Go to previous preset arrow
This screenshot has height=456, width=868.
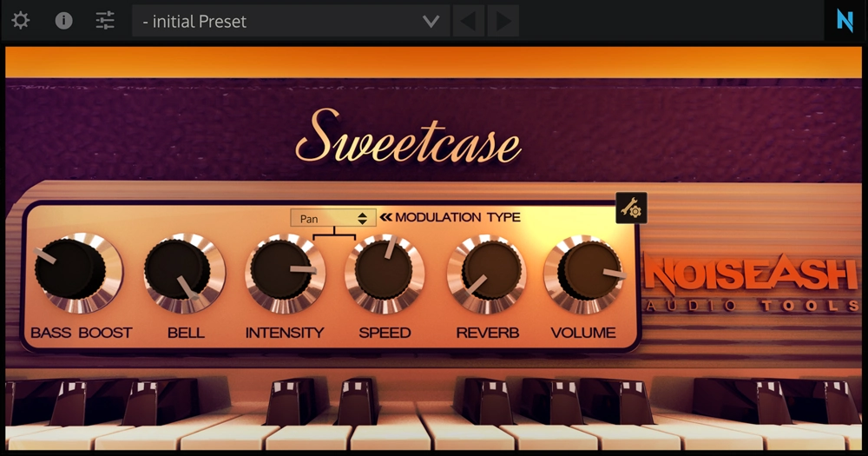(x=469, y=21)
